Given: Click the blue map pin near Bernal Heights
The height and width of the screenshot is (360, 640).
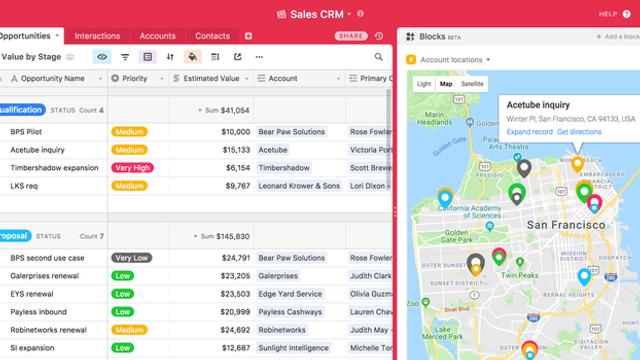Looking at the screenshot, I should coord(584,277).
